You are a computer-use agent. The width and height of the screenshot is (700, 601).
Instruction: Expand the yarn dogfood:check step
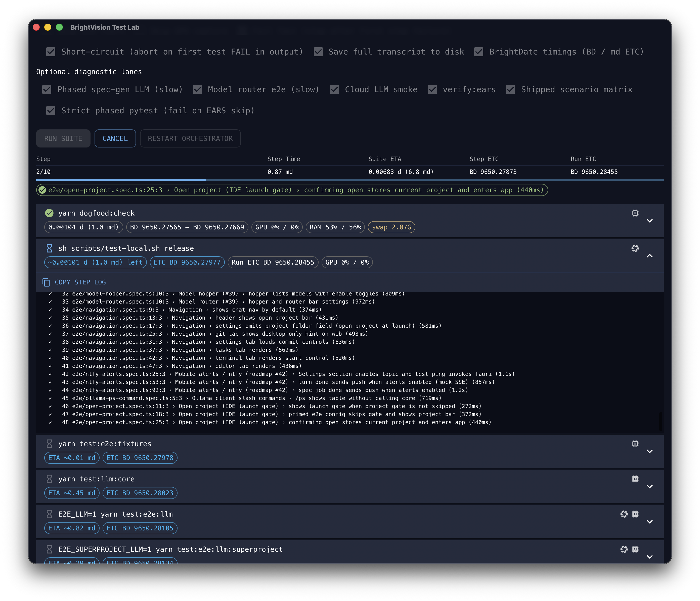click(x=649, y=221)
